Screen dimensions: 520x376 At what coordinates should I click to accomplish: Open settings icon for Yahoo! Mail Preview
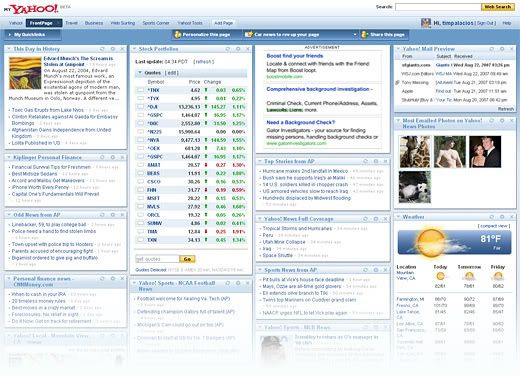pos(502,49)
